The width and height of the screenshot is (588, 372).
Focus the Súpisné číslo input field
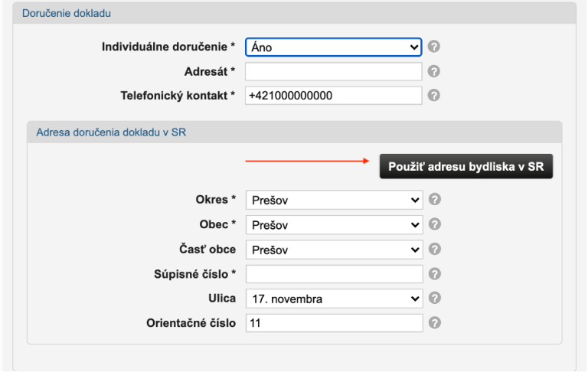click(x=334, y=274)
